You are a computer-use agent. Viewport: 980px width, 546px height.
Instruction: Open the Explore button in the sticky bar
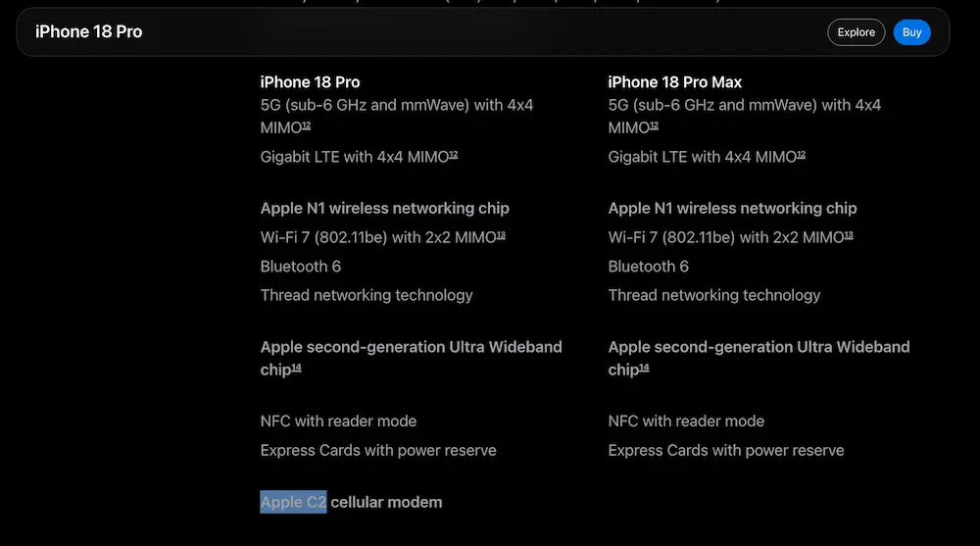(856, 32)
